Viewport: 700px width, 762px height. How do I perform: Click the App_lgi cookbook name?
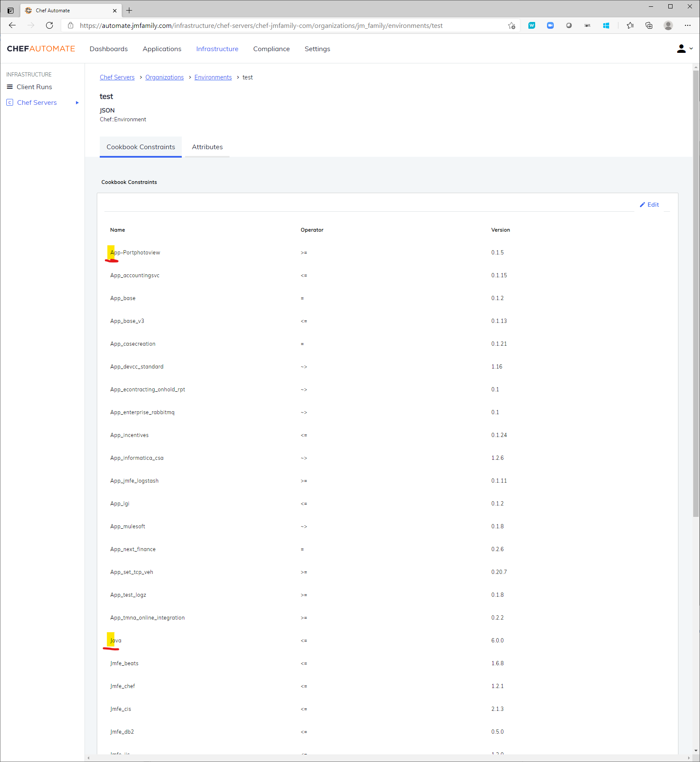(x=120, y=503)
